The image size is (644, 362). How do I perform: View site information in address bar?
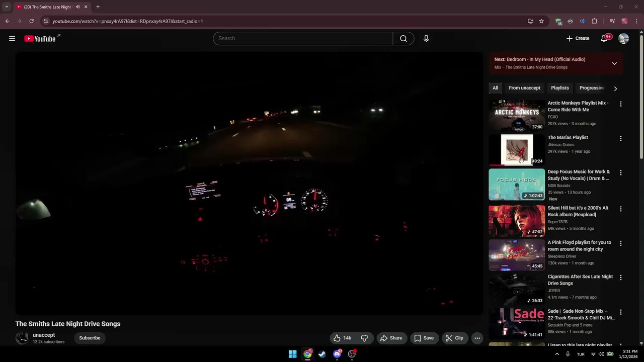click(x=46, y=21)
